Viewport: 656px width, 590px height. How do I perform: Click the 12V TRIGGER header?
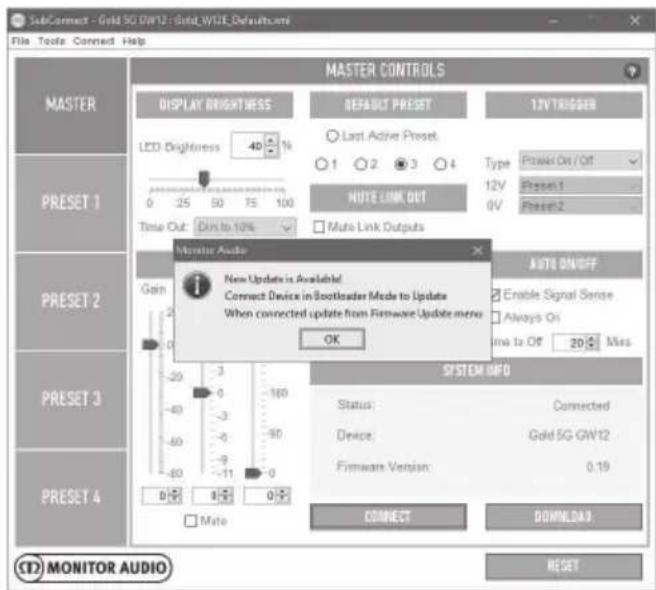click(563, 105)
